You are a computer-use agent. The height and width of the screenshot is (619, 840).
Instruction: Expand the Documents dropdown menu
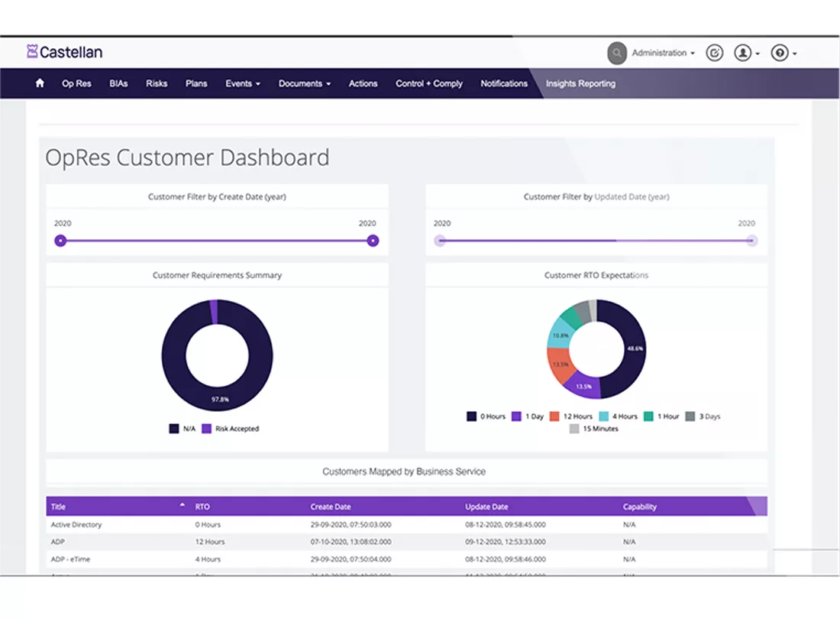pos(304,83)
